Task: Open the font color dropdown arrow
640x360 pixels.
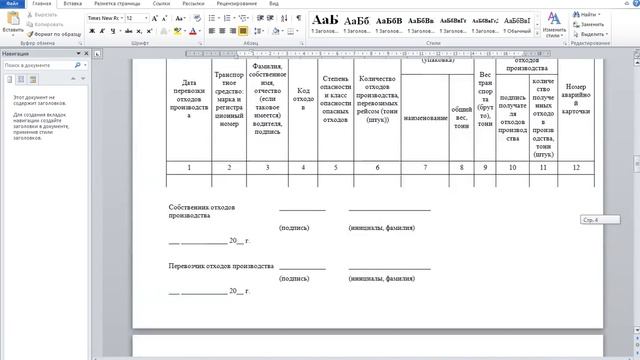Action: tap(200, 31)
